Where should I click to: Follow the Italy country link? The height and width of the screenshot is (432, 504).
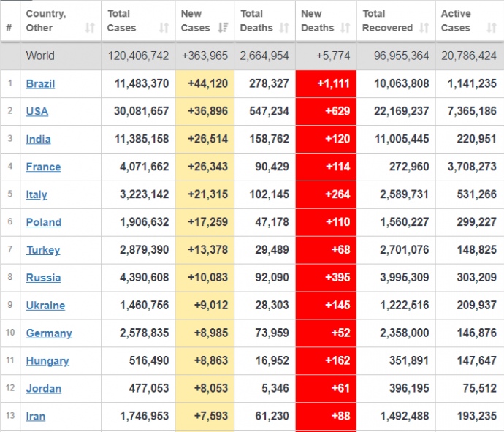point(37,195)
